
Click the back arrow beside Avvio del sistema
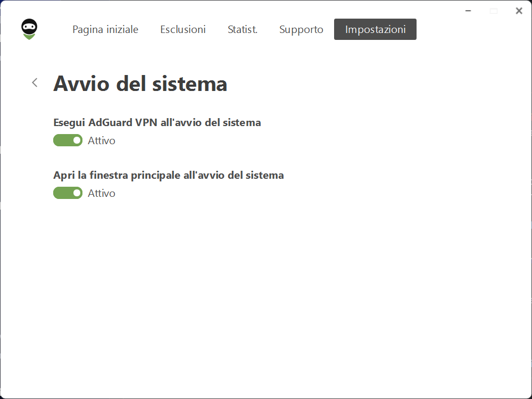pyautogui.click(x=35, y=82)
